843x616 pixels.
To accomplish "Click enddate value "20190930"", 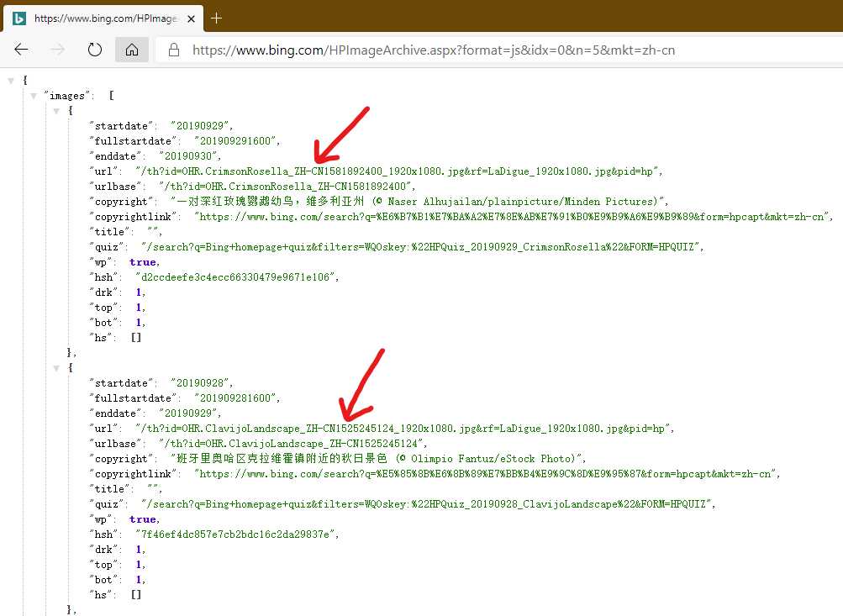I will 190,155.
